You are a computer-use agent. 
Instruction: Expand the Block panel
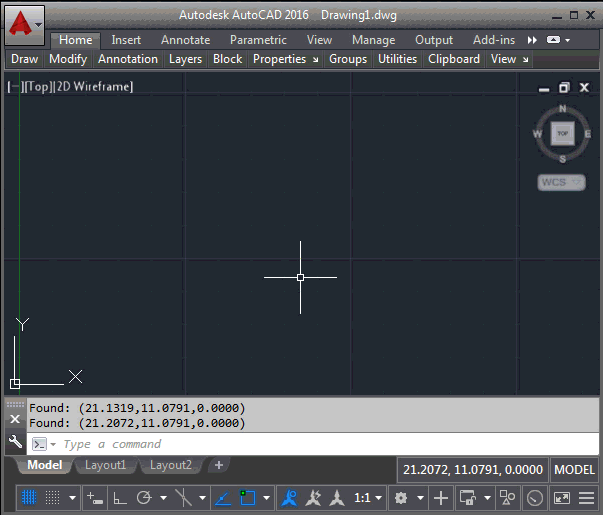(x=228, y=59)
